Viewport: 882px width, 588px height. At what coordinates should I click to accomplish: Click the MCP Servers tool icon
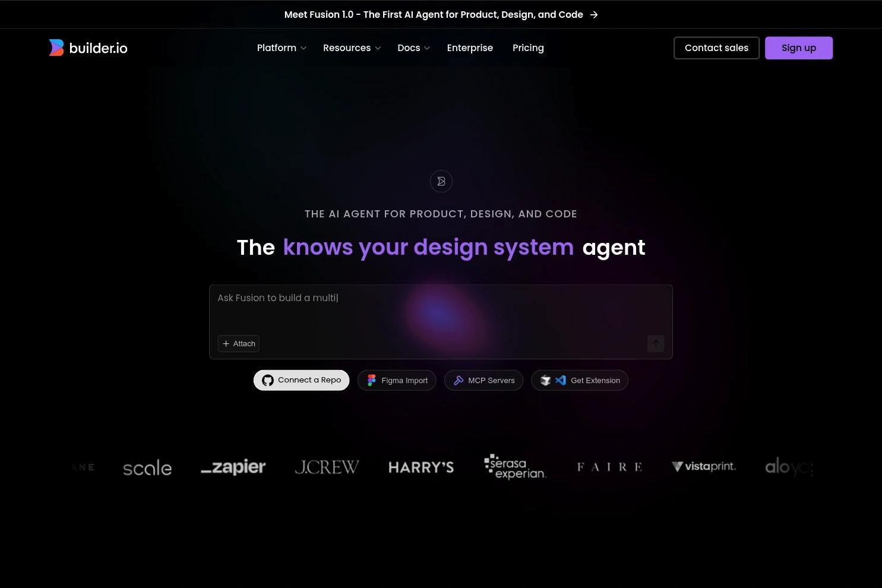click(x=459, y=380)
